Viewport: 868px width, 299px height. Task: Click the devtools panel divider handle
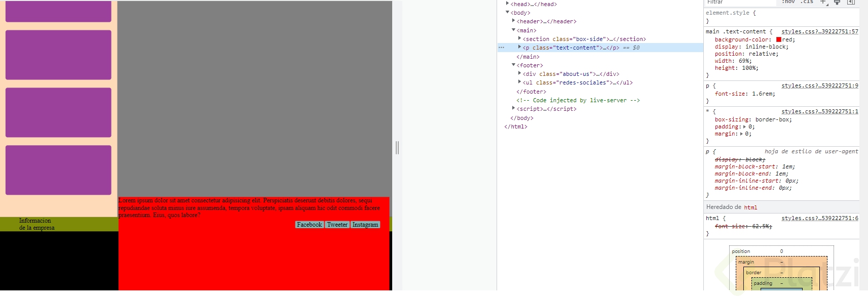pyautogui.click(x=397, y=148)
